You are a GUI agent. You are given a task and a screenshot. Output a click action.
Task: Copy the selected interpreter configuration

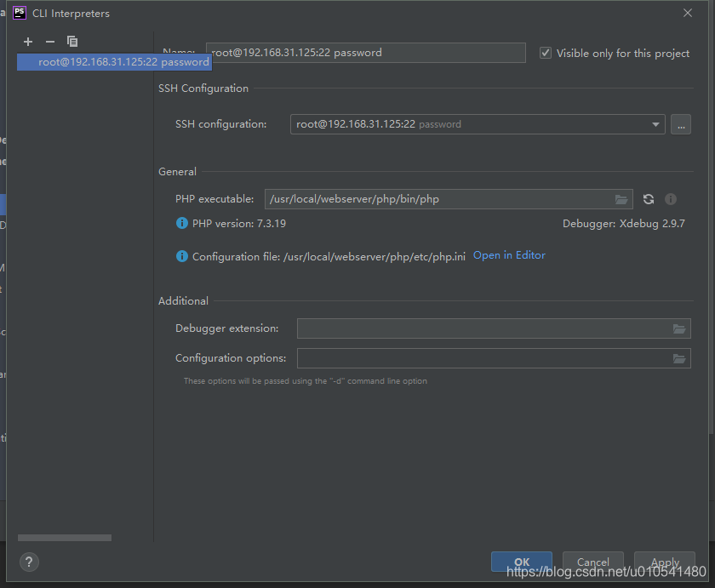[x=72, y=42]
